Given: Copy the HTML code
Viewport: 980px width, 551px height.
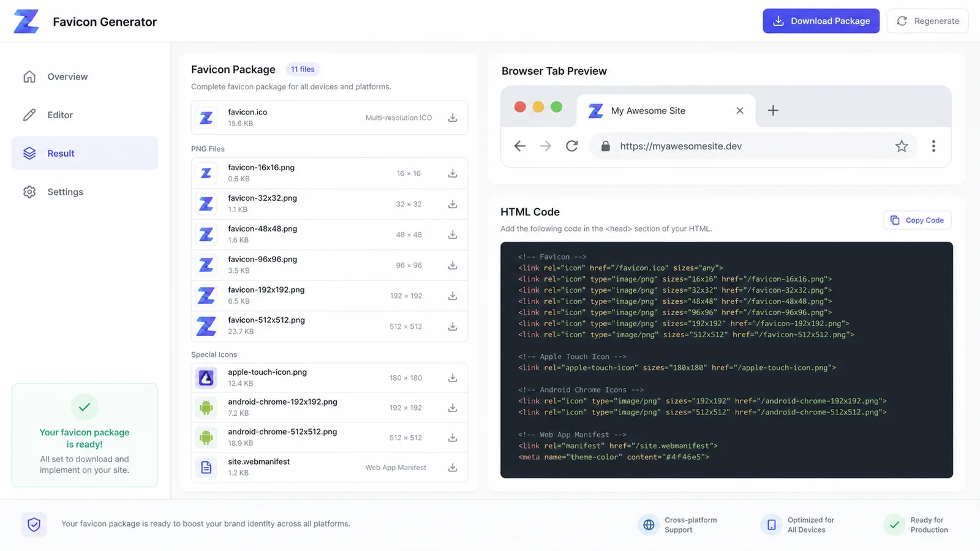Looking at the screenshot, I should (917, 220).
